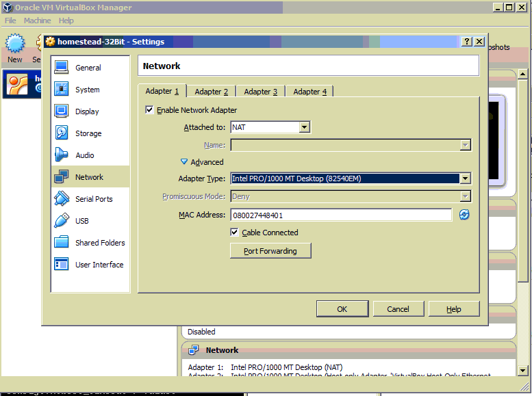Image resolution: width=532 pixels, height=396 pixels.
Task: Click the MAC Address input field
Action: coord(342,215)
